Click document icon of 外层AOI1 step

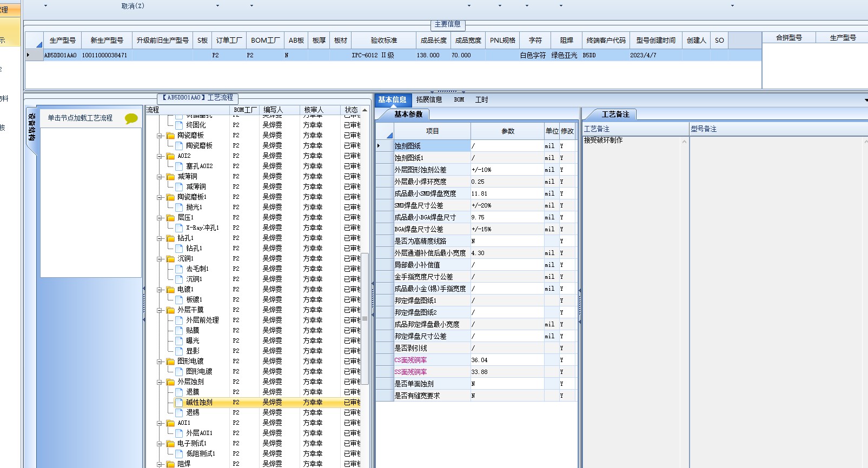(x=180, y=433)
